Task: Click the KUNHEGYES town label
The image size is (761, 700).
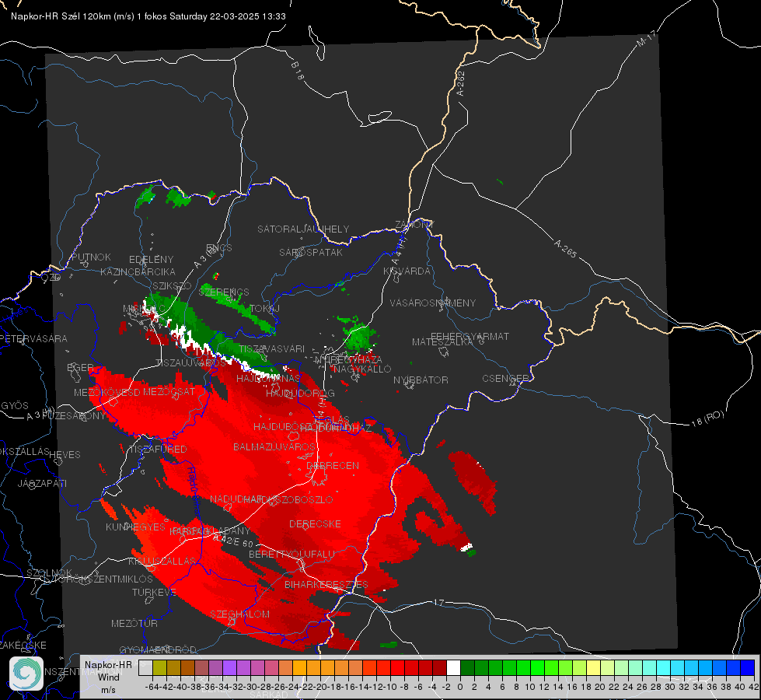Action: click(135, 527)
